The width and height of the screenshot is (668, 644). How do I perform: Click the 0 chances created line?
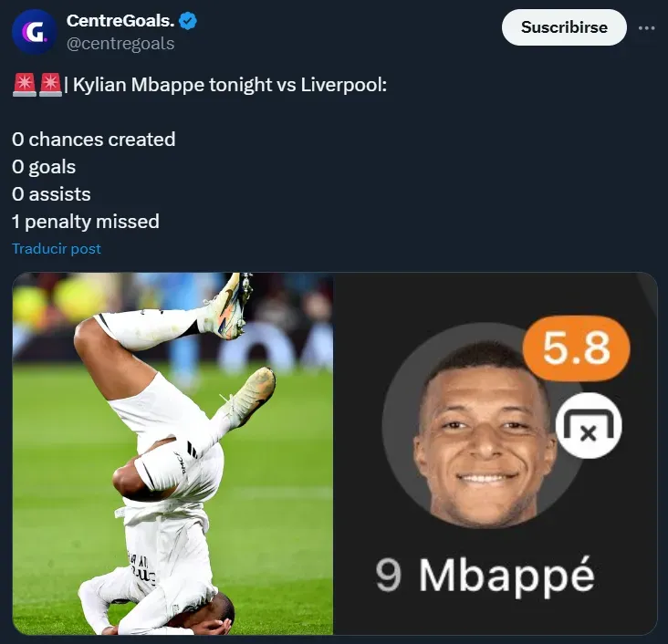[94, 140]
